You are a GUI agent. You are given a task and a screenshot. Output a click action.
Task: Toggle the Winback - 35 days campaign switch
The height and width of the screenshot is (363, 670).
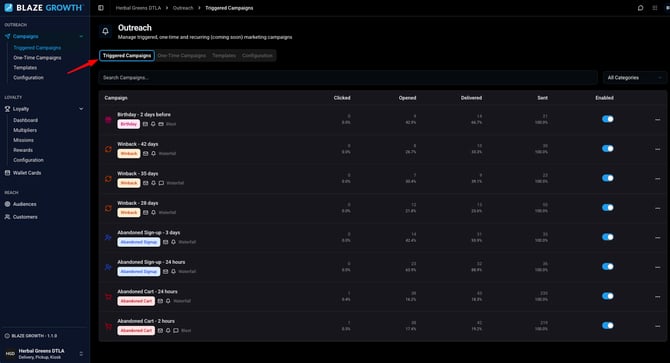pyautogui.click(x=608, y=178)
